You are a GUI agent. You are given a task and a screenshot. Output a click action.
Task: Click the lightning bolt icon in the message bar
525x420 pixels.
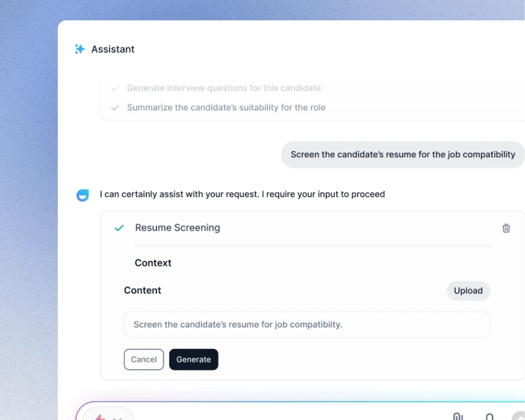click(x=99, y=417)
